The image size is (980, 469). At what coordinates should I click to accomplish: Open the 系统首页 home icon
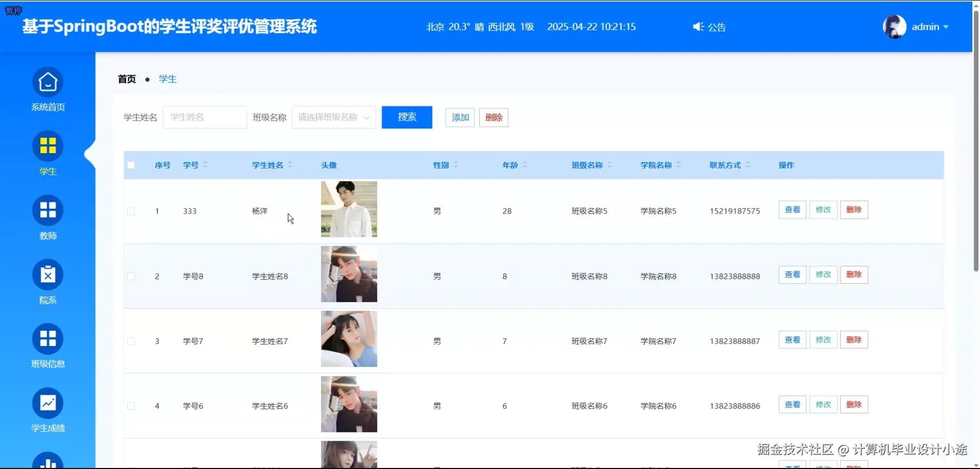pos(48,82)
